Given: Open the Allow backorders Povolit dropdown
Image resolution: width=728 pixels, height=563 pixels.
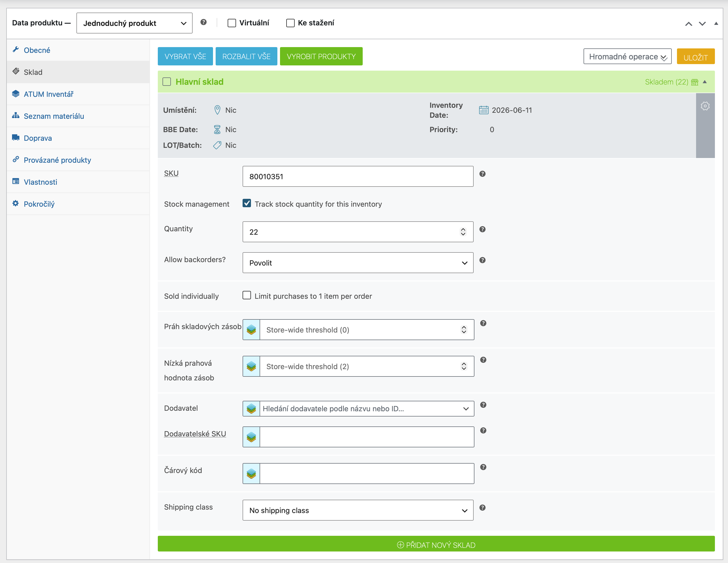Looking at the screenshot, I should coord(358,263).
